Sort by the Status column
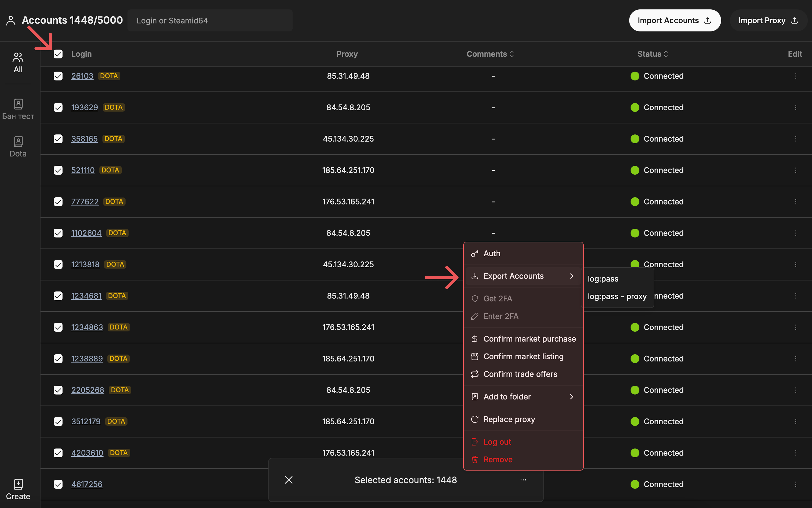 (653, 54)
